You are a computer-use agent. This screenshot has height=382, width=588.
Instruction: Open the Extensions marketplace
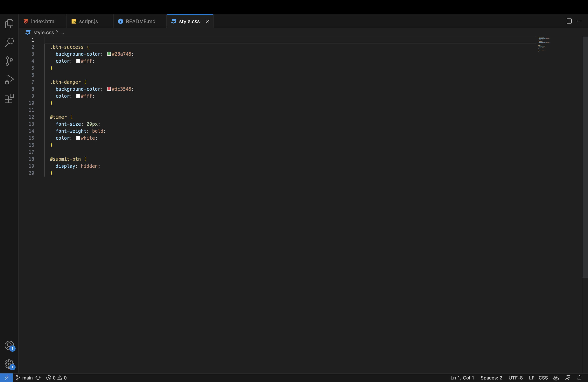point(9,99)
